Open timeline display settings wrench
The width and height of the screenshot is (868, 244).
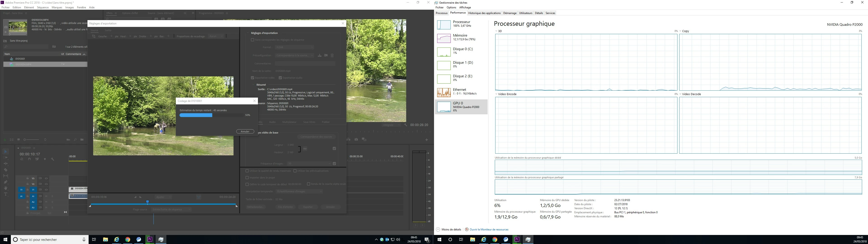coord(52,159)
